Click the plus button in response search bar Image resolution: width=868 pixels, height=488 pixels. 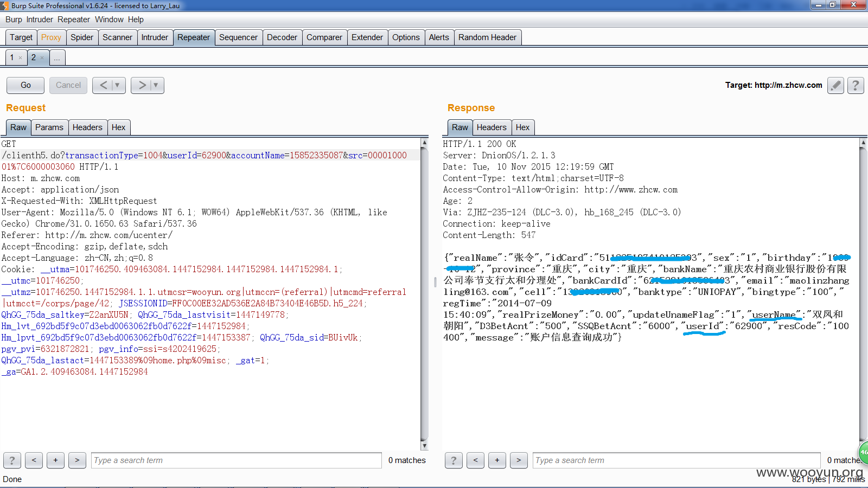pyautogui.click(x=497, y=460)
